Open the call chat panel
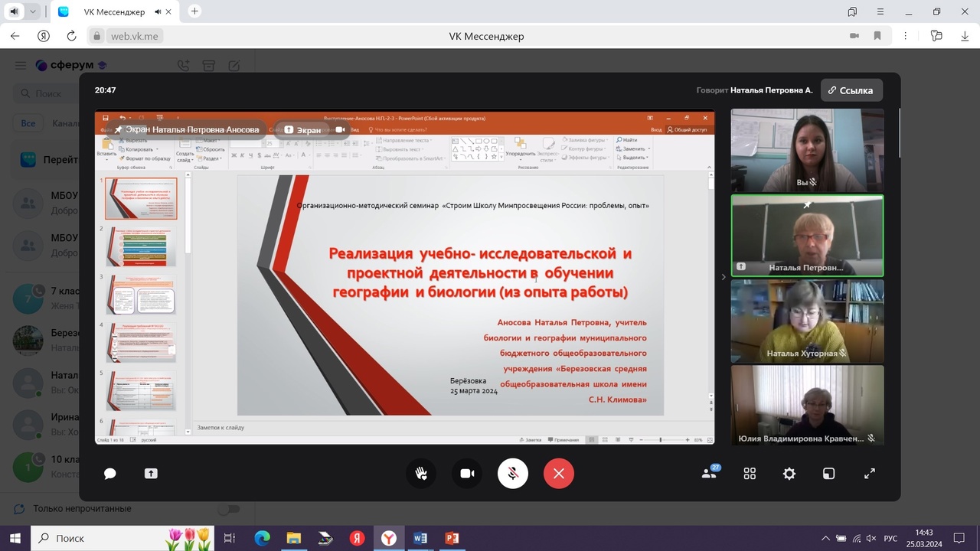Viewport: 980px width, 551px height. tap(110, 474)
